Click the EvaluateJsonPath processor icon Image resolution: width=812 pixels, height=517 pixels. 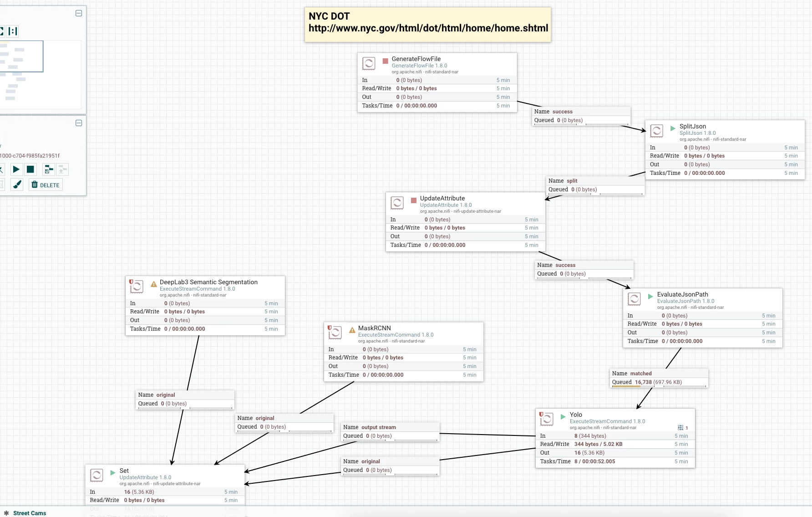(634, 299)
